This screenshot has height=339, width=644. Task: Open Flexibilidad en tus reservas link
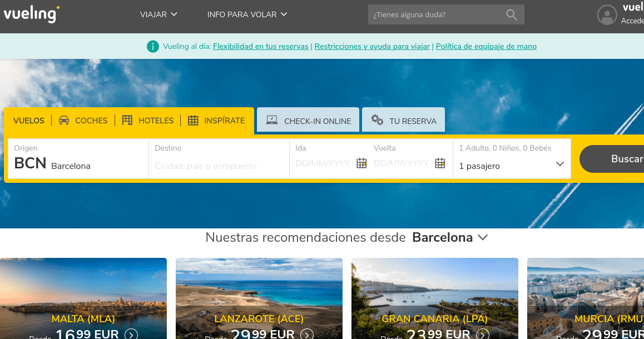(x=260, y=47)
